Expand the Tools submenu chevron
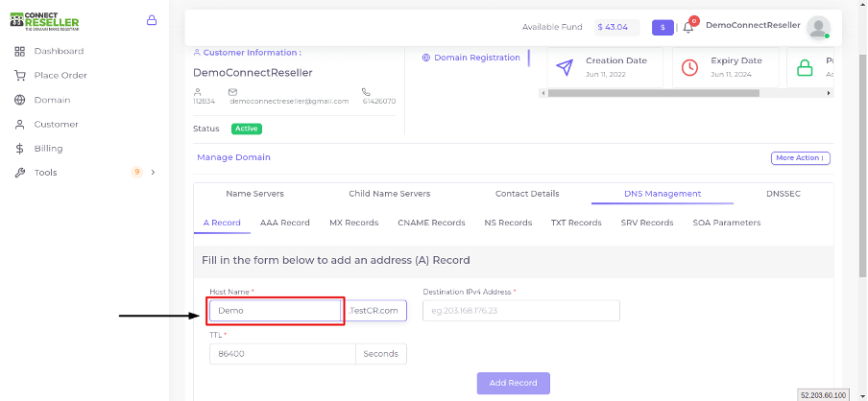868x401 pixels. click(x=154, y=173)
